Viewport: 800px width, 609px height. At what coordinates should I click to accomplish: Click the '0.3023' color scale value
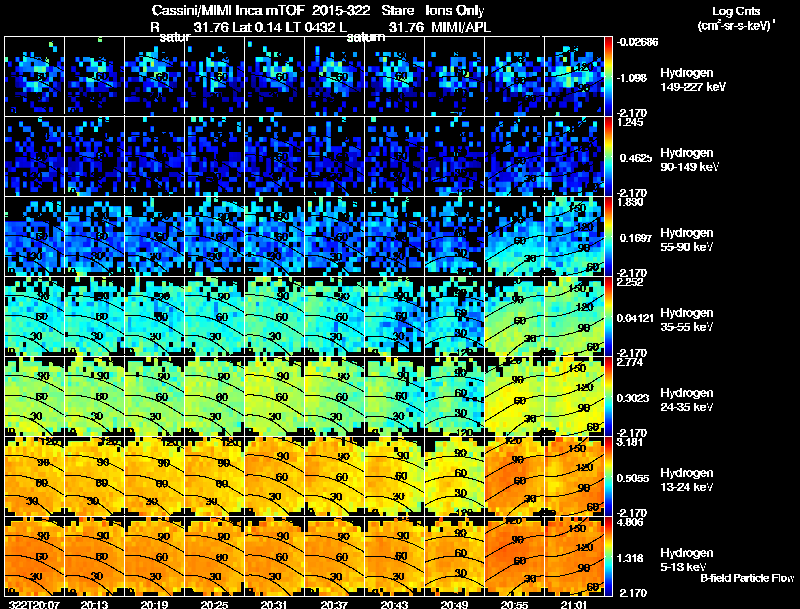point(633,398)
